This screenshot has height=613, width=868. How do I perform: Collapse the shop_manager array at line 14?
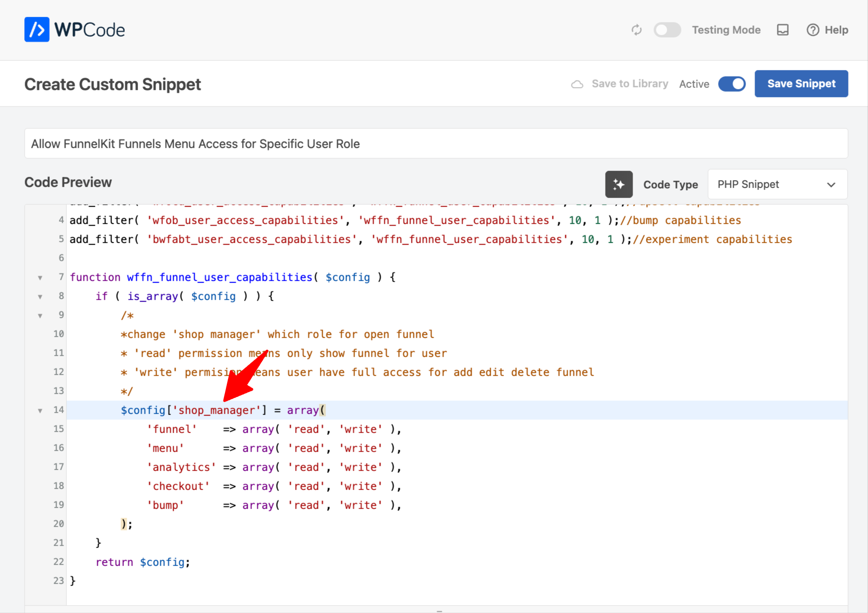coord(40,410)
